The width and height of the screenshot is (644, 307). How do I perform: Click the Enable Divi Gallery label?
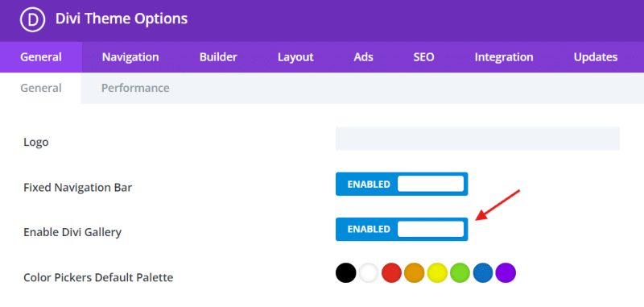(72, 232)
